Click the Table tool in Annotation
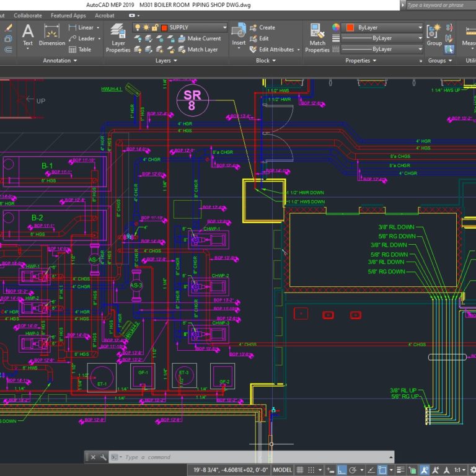The height and width of the screenshot is (476, 476). click(x=80, y=50)
